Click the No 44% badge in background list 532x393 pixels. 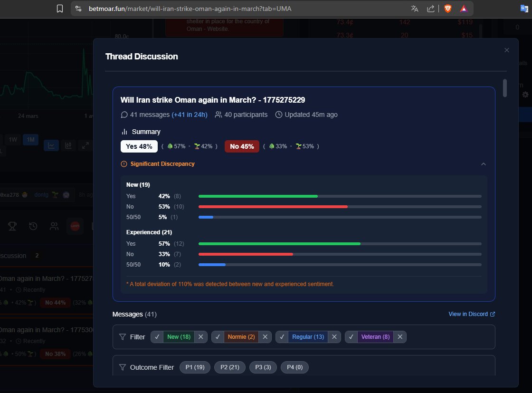pyautogui.click(x=55, y=302)
